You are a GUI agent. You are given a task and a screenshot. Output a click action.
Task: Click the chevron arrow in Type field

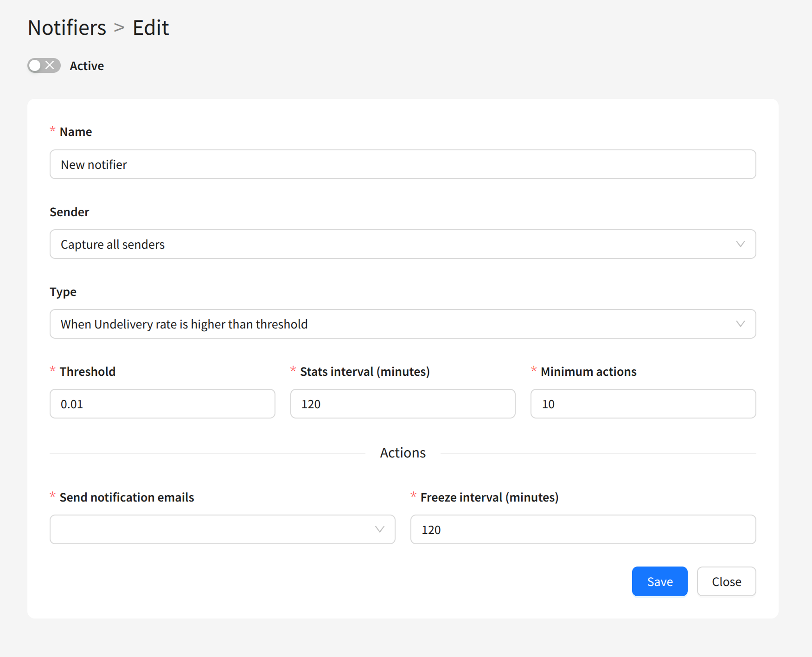pos(740,324)
